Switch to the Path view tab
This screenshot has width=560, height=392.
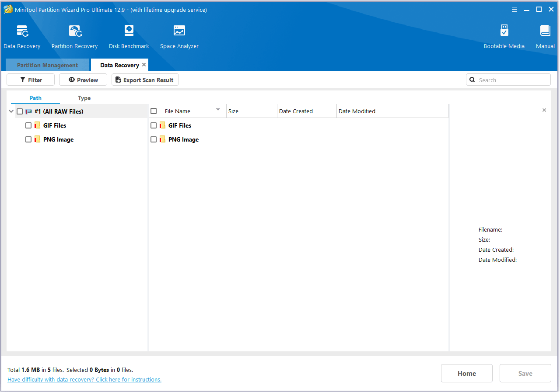click(x=35, y=98)
